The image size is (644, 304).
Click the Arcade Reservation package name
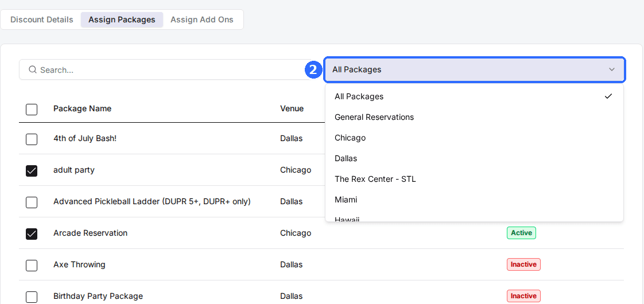point(90,233)
